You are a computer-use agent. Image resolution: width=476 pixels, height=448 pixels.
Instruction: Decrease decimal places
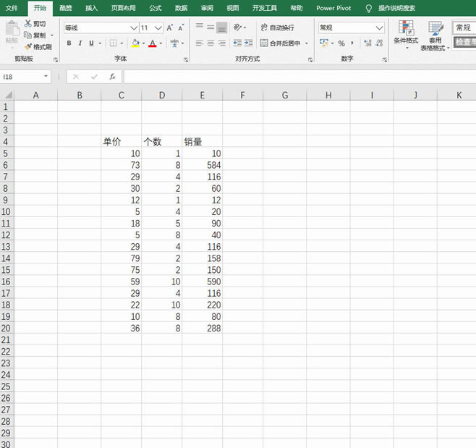[379, 43]
